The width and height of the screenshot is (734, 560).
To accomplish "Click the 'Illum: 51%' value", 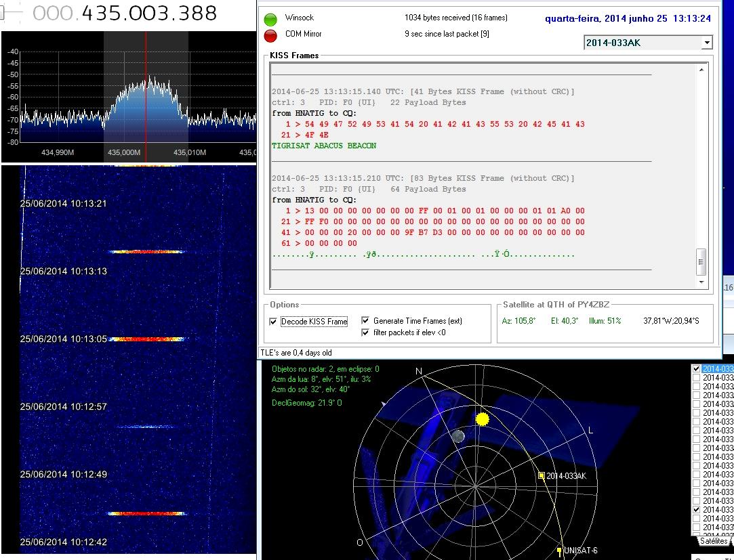I will click(x=605, y=321).
